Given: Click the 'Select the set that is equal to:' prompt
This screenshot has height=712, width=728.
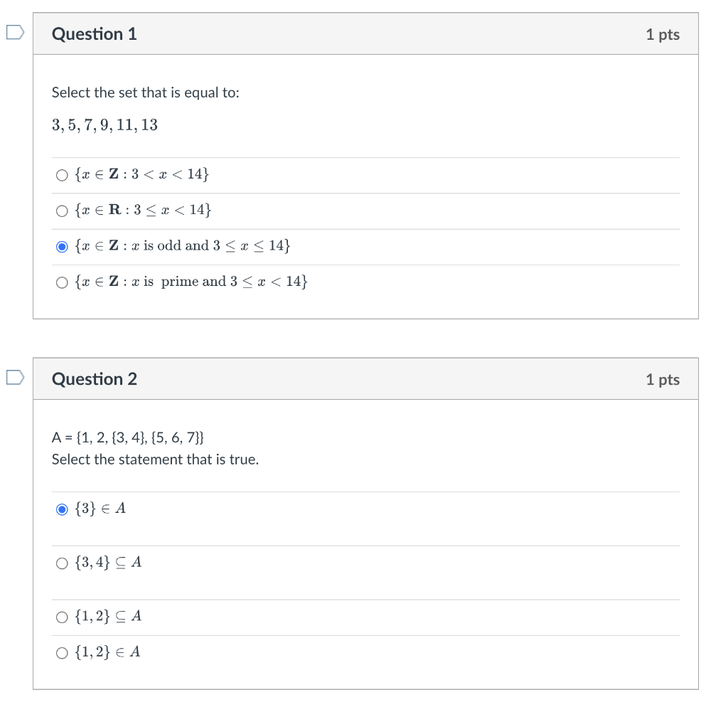Looking at the screenshot, I should [145, 92].
